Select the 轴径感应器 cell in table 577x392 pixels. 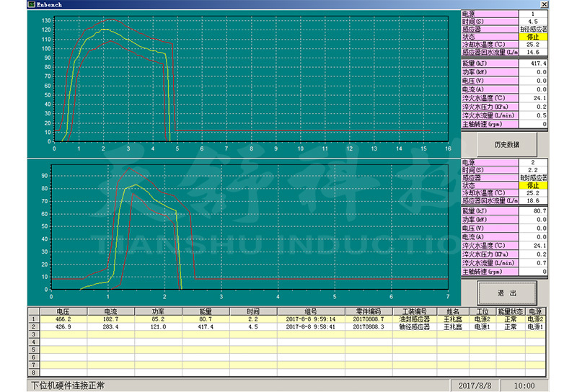[x=414, y=326]
